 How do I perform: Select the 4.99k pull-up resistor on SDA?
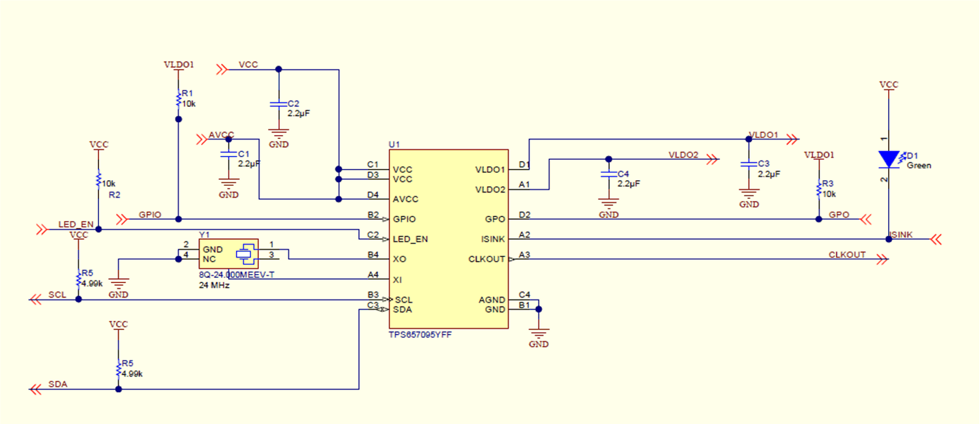118,369
